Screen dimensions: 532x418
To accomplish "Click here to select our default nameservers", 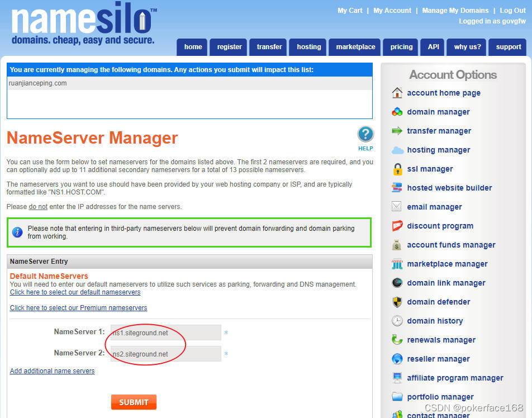I will [75, 292].
